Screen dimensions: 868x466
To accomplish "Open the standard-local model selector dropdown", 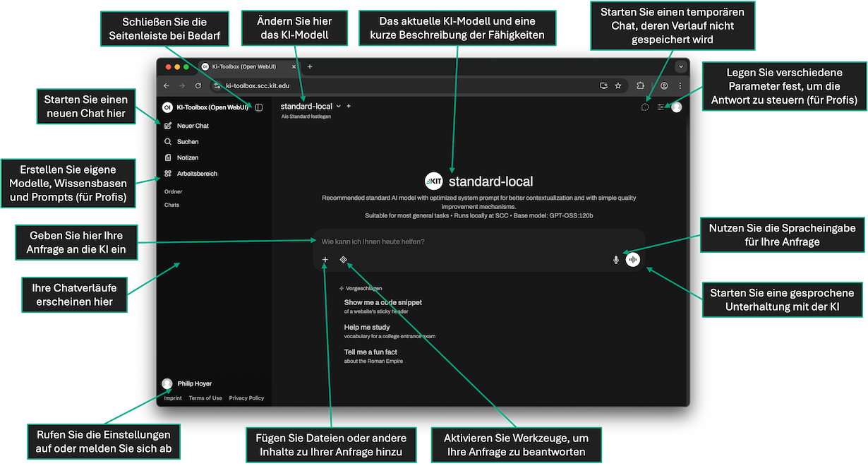I will point(311,106).
